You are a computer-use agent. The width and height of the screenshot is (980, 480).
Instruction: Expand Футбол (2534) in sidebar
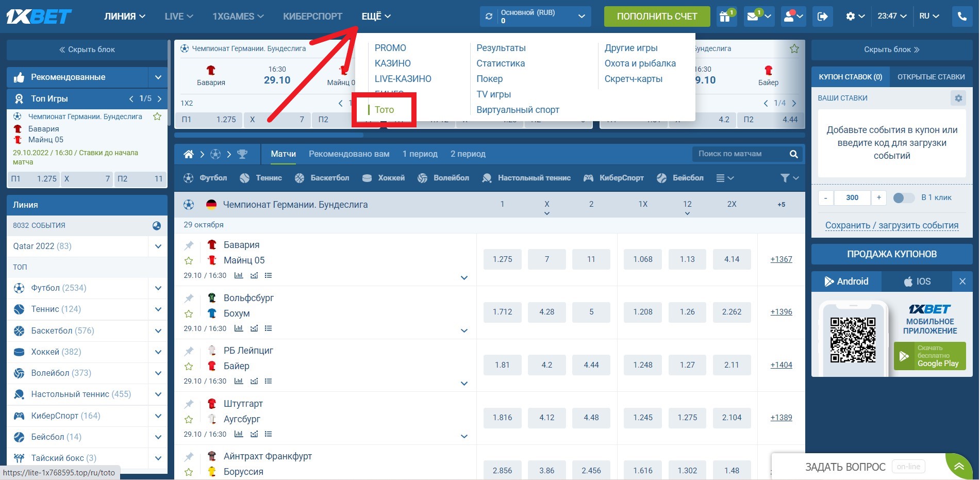pyautogui.click(x=158, y=288)
